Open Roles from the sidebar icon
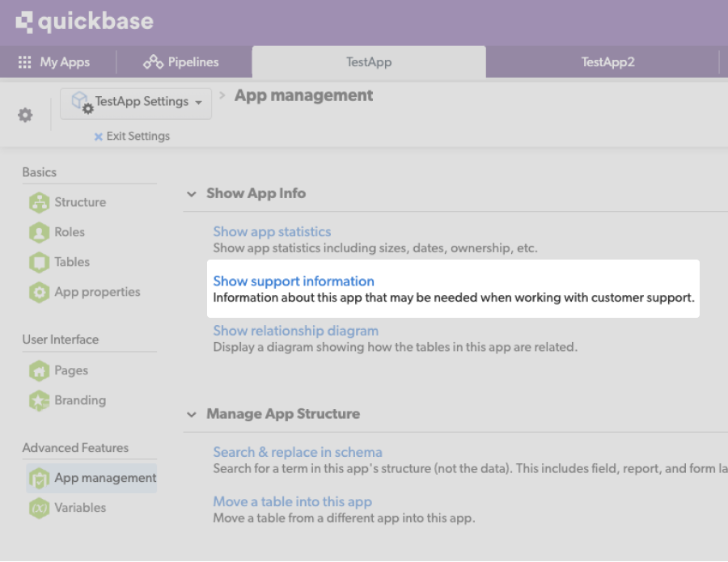The image size is (728, 562). [x=38, y=232]
